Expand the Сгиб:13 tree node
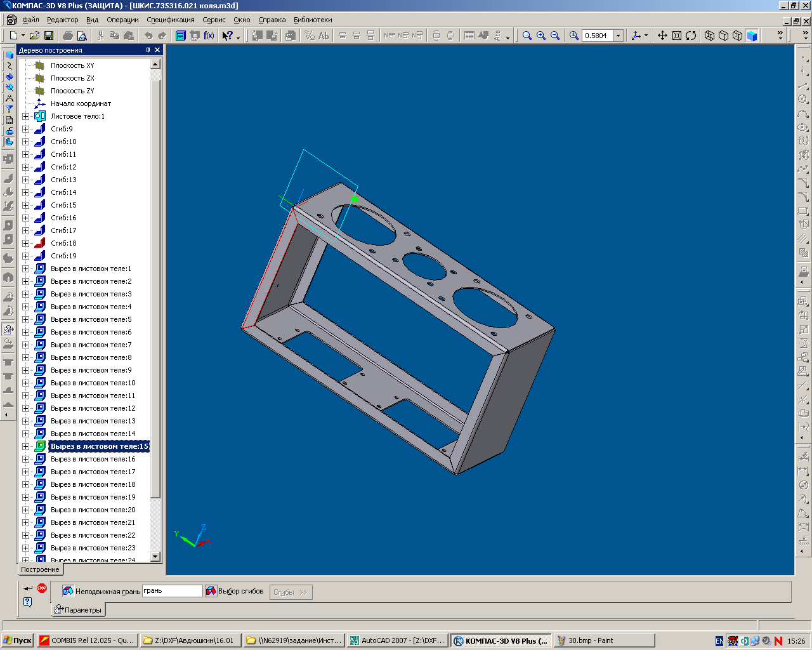This screenshot has width=812, height=650. click(x=25, y=180)
